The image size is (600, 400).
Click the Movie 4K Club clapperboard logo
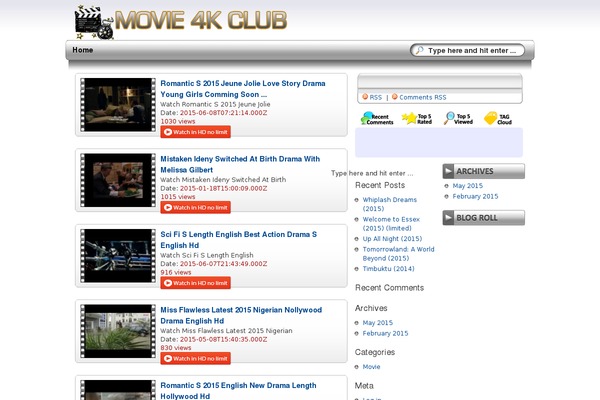(94, 23)
